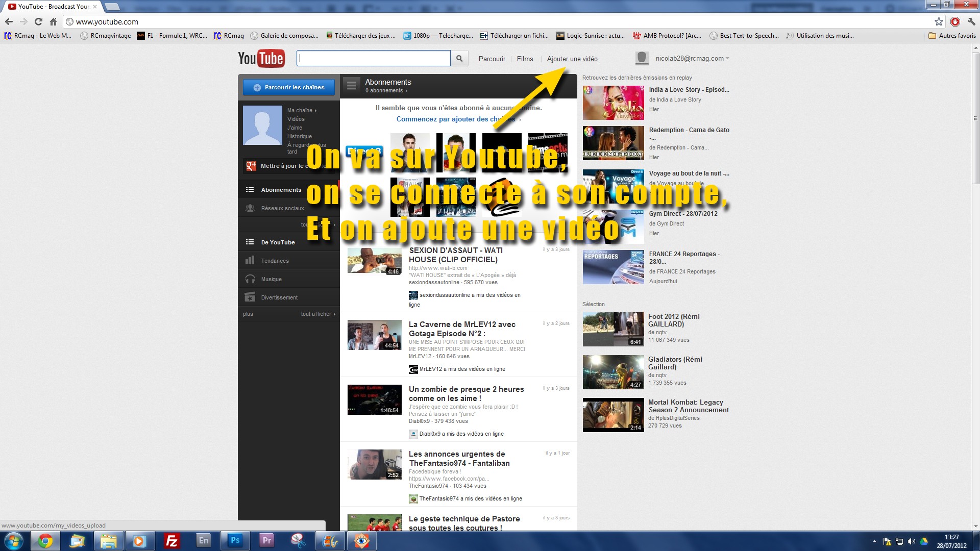980x551 pixels.
Task: Select Musique in the sidebar
Action: (x=289, y=279)
